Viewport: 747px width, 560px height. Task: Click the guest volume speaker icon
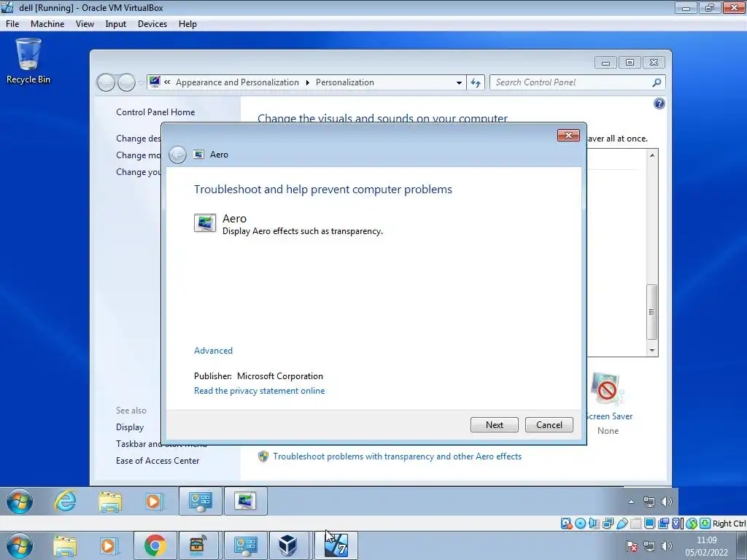pos(667,502)
